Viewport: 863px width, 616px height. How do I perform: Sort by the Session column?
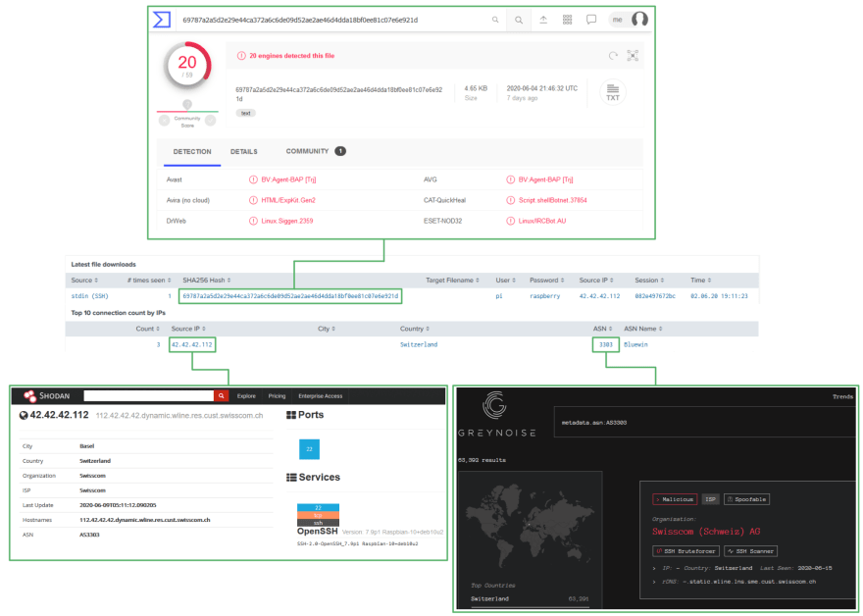click(x=649, y=281)
